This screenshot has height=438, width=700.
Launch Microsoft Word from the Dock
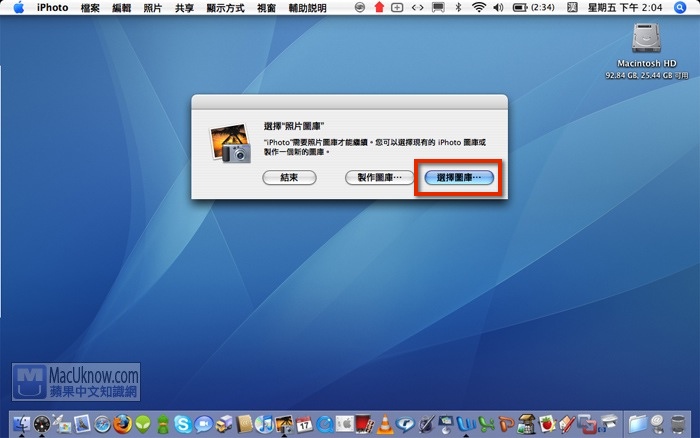(x=466, y=424)
